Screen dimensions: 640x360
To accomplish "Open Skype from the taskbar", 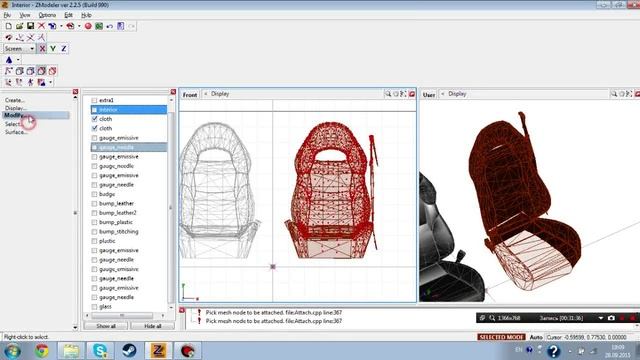I will (x=100, y=351).
